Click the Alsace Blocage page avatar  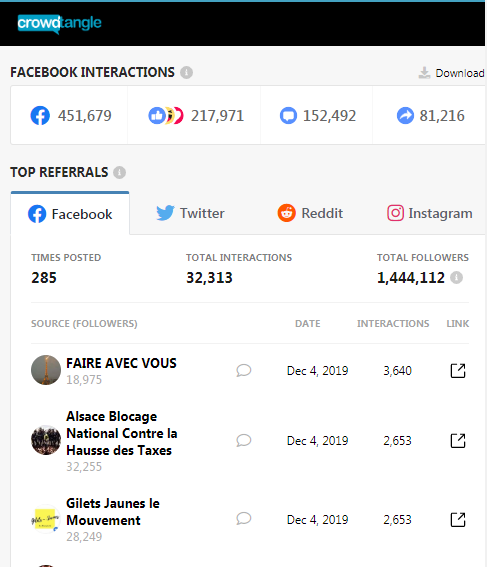coord(46,440)
